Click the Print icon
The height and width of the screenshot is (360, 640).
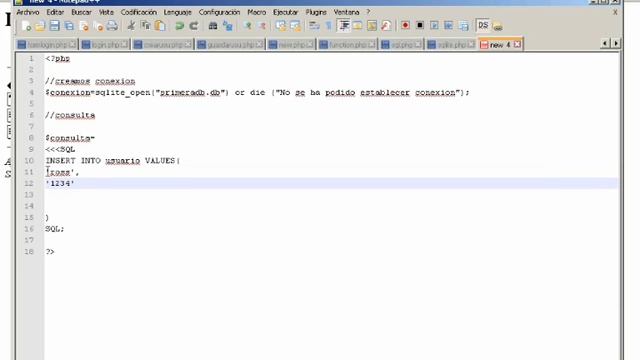pos(112,26)
